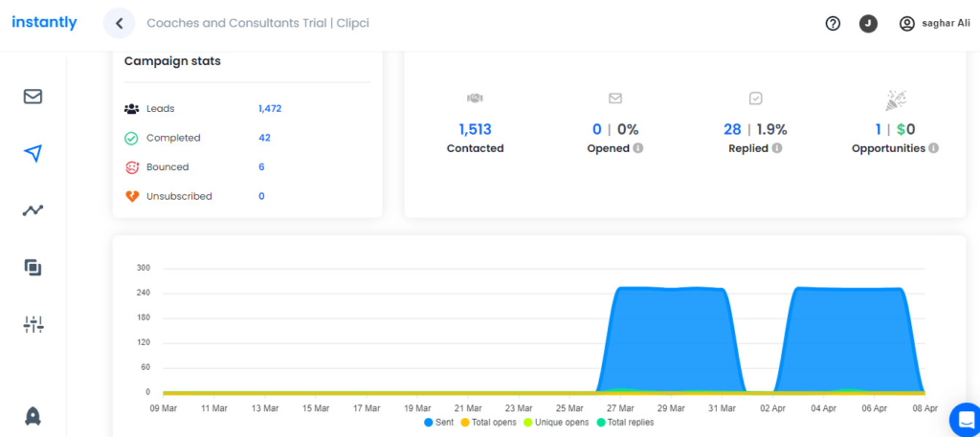Open the paper plane campaigns icon
The height and width of the screenshot is (437, 980).
[x=33, y=153]
